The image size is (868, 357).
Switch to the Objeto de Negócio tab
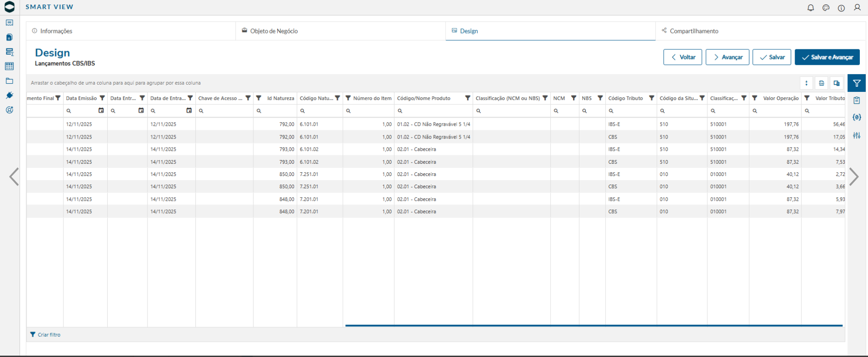point(341,31)
